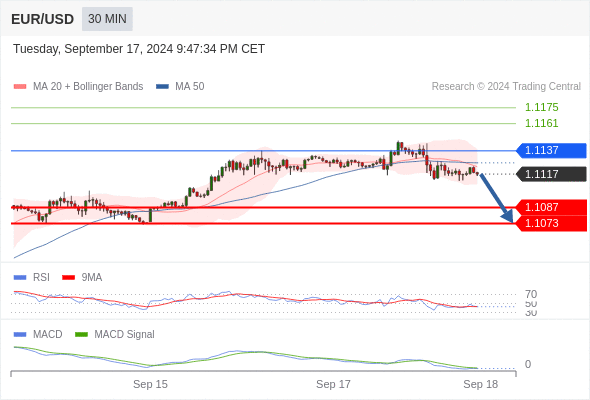Click the red 9MA legend swatch
This screenshot has height=400, width=590.
(68, 278)
